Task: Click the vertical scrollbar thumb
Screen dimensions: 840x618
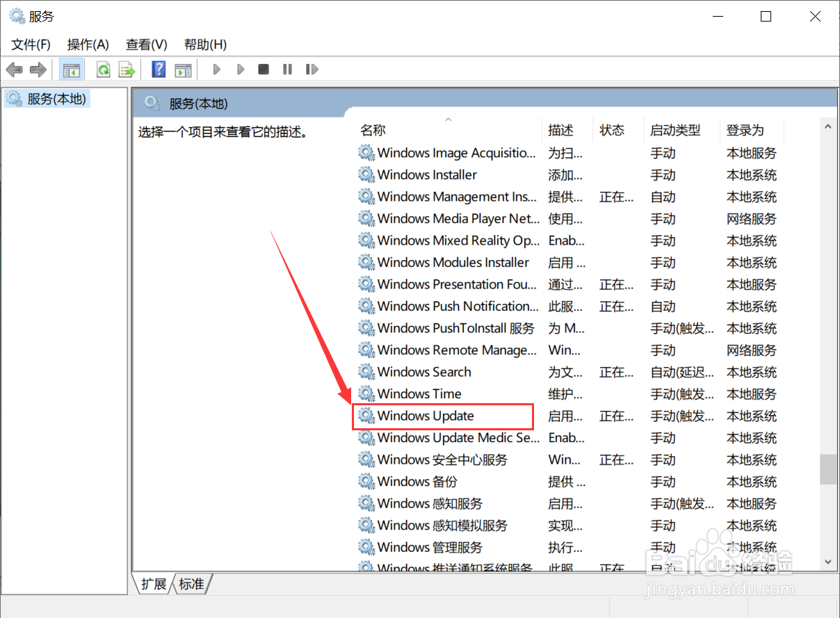Action: coord(827,469)
